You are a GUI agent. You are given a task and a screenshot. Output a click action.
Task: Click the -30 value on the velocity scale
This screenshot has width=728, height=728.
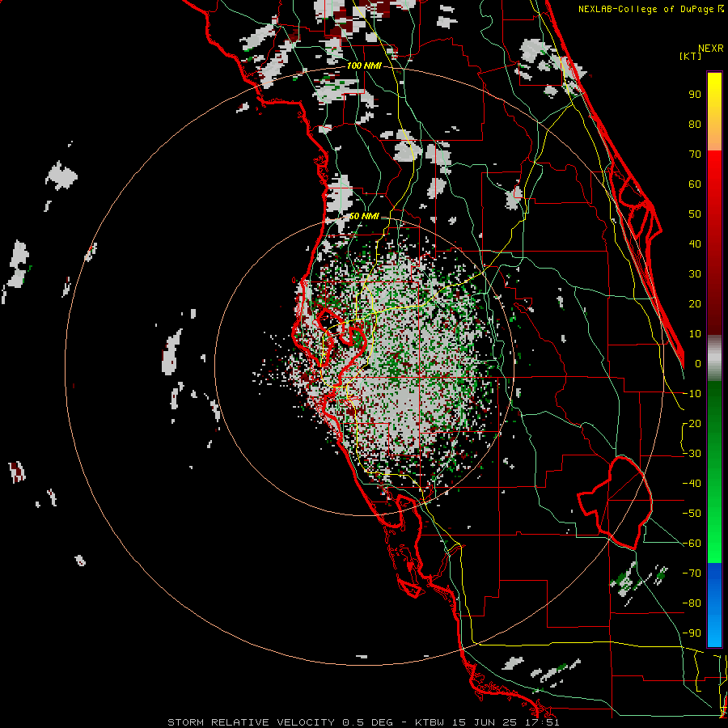(692, 454)
